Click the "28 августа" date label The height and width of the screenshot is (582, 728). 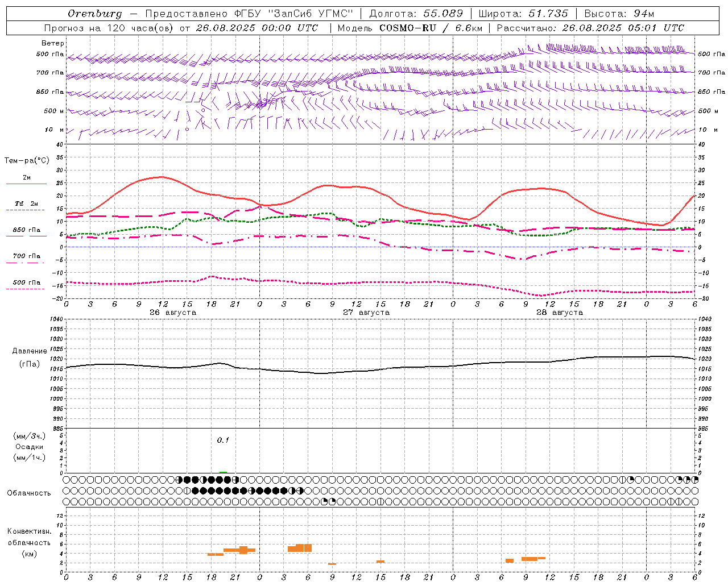coord(560,313)
